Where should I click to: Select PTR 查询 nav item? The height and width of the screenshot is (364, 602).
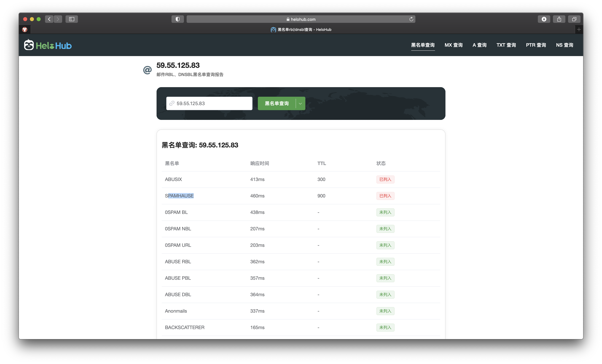[536, 45]
